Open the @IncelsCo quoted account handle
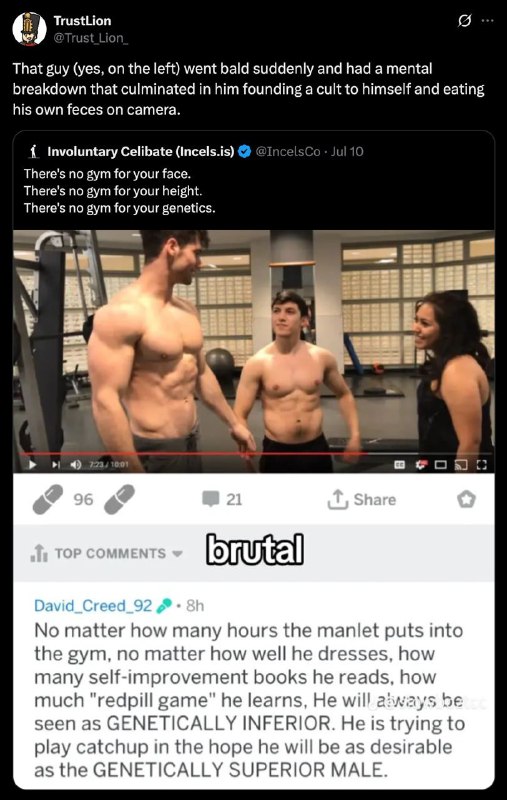The height and width of the screenshot is (800, 507). (287, 152)
